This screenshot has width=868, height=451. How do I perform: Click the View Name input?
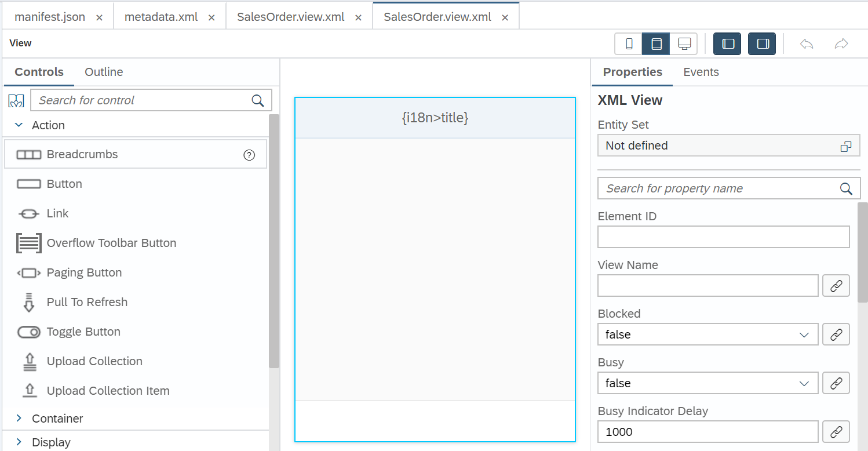[708, 286]
